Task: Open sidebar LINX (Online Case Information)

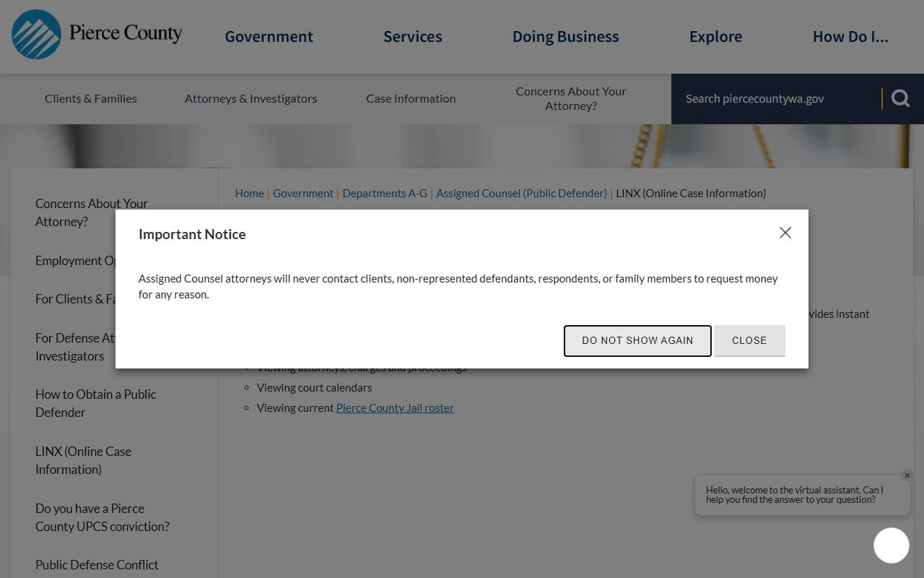Action: tap(83, 460)
